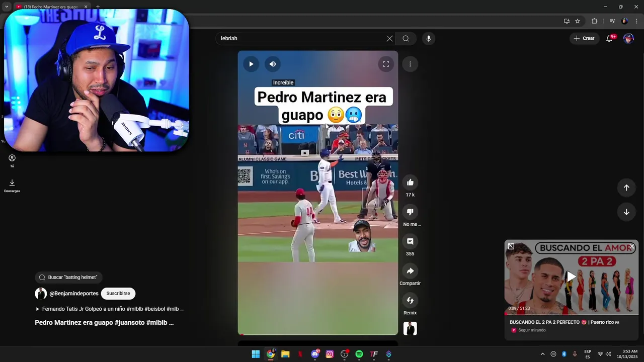The height and width of the screenshot is (362, 644).
Task: Click the Increíble label on the Short
Action: click(x=283, y=82)
